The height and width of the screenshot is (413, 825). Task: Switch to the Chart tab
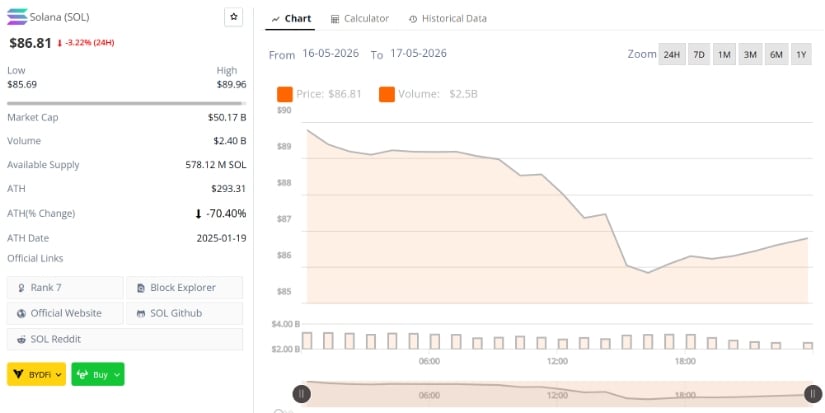(x=291, y=18)
